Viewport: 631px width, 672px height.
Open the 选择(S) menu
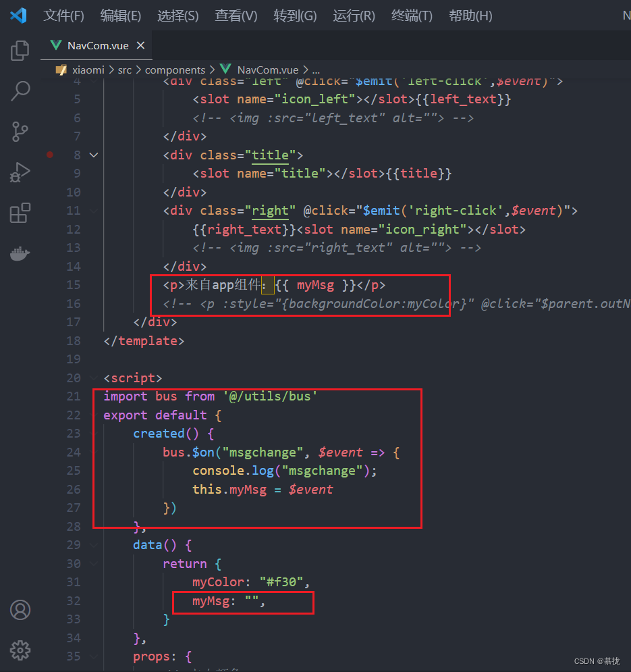[x=177, y=16]
